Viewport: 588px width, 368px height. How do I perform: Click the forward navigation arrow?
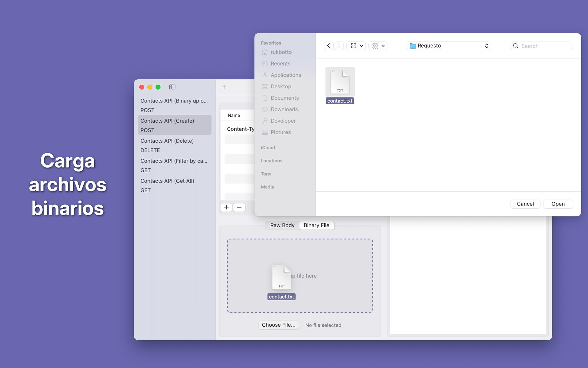pyautogui.click(x=339, y=46)
